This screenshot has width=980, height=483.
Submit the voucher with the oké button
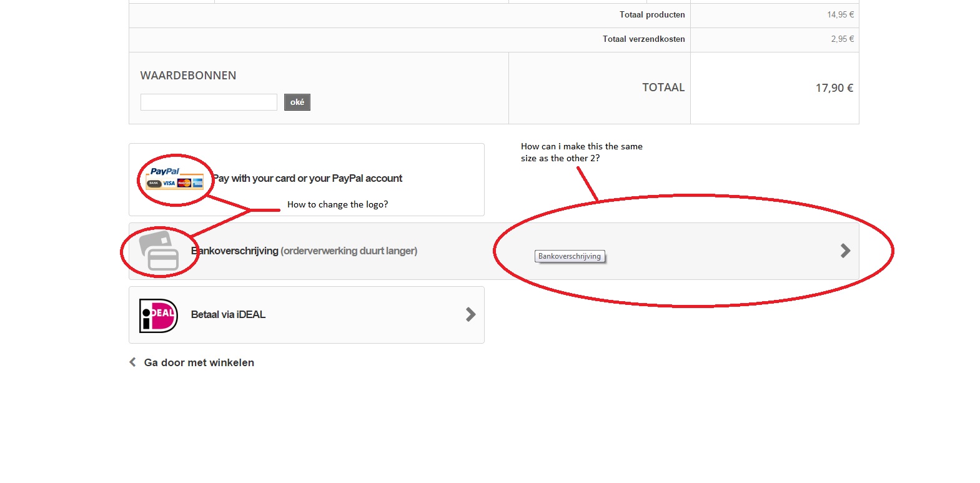[x=297, y=102]
